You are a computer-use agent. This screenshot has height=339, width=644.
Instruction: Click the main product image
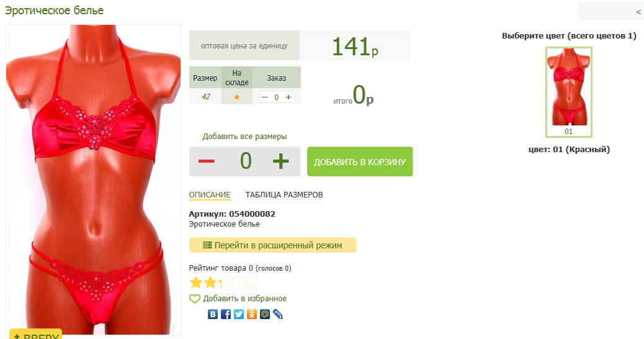click(93, 179)
